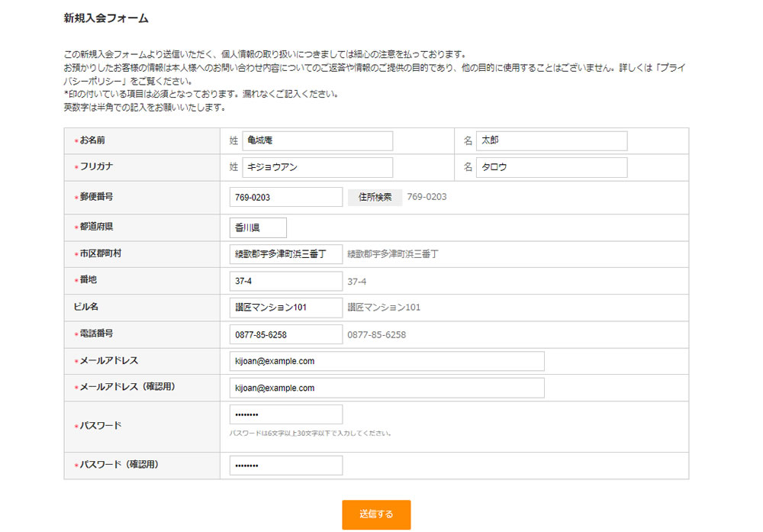Image resolution: width=763 pixels, height=532 pixels.
Task: Click the 郵便番号 row label
Action: coord(96,197)
